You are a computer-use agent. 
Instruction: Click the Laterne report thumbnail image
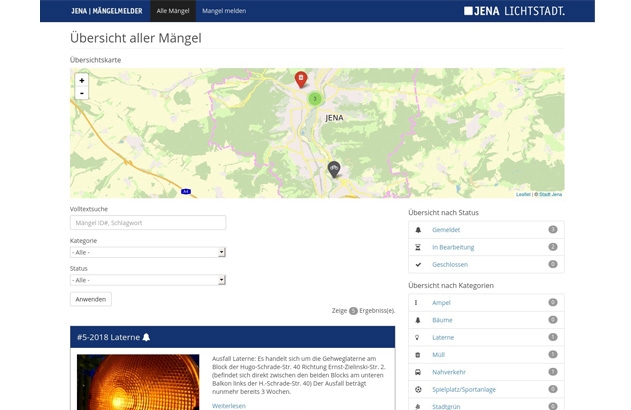pos(138,382)
